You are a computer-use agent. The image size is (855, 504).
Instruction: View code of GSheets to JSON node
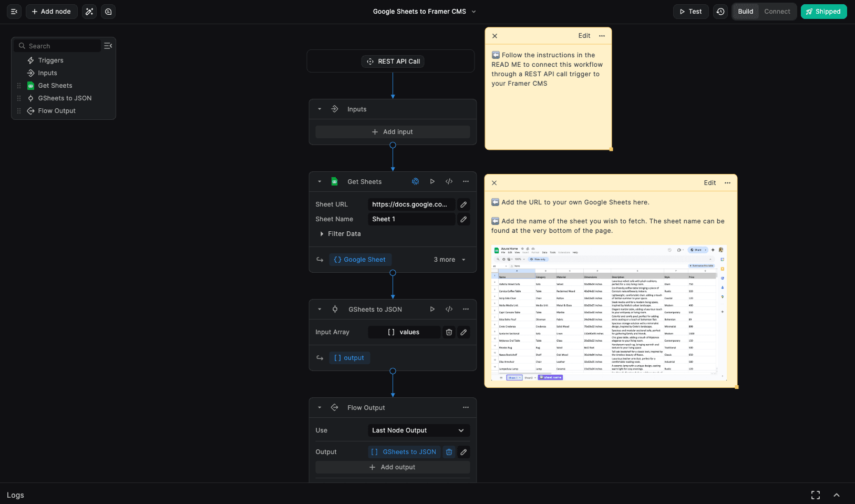449,309
